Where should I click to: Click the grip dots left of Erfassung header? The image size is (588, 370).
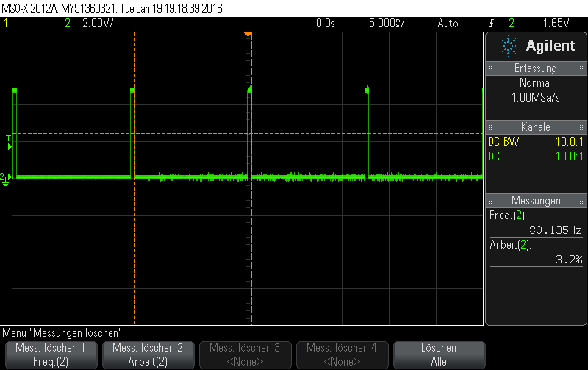click(x=490, y=68)
